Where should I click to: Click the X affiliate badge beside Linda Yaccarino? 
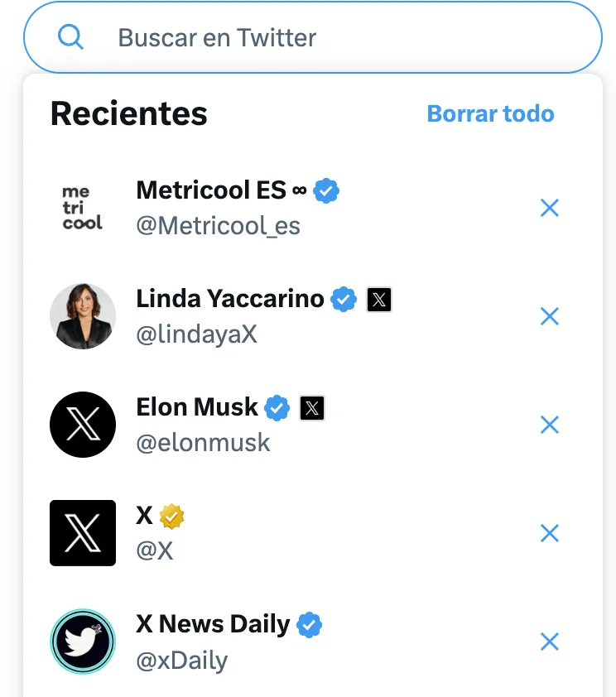click(379, 300)
